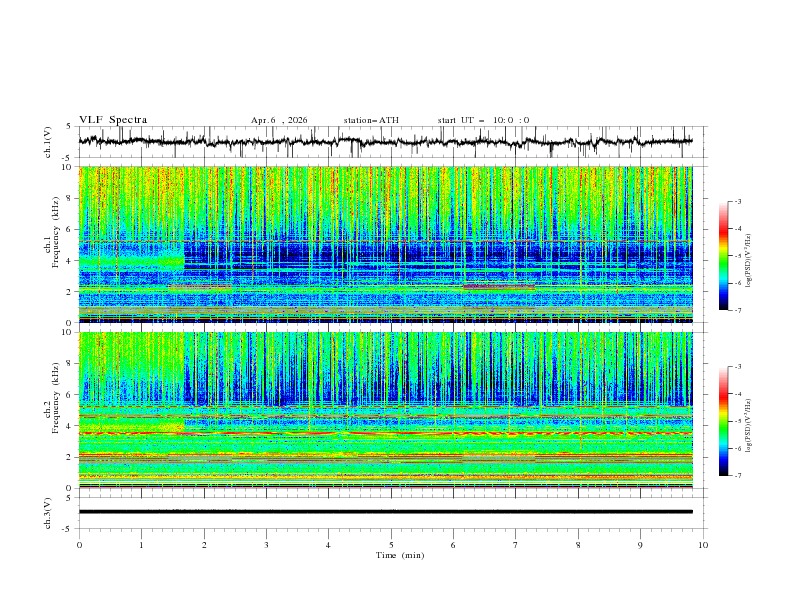Click the "9" tick on the time axis
The width and height of the screenshot is (792, 612).
[x=640, y=545]
